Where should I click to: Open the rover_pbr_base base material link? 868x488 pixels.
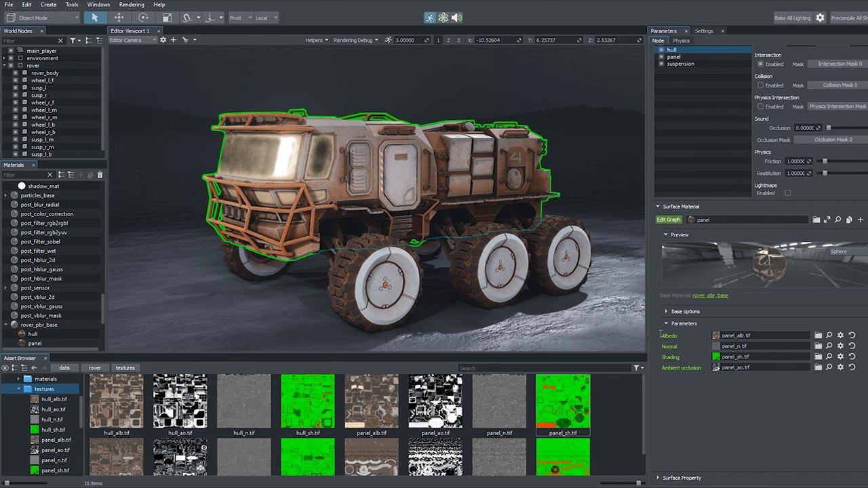point(710,296)
